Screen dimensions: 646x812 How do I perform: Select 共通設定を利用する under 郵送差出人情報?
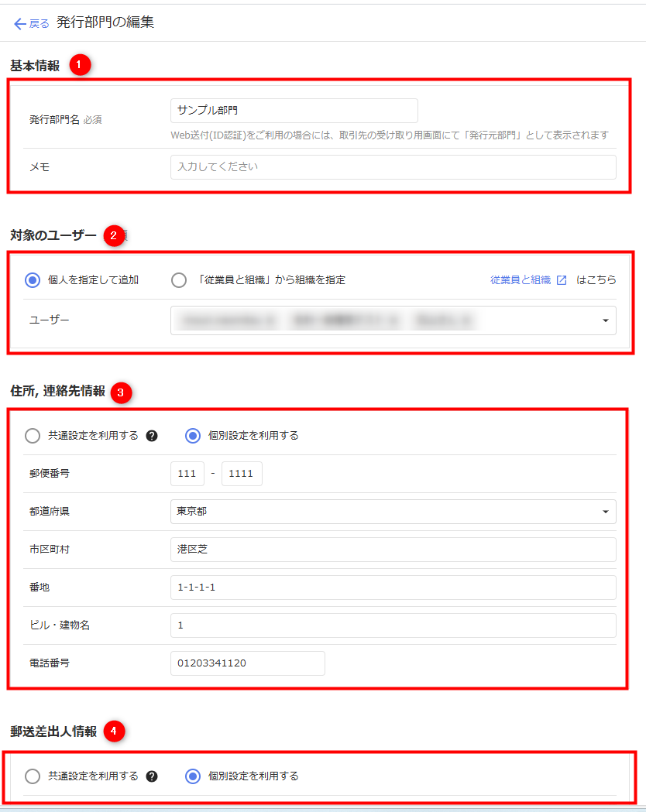(33, 776)
